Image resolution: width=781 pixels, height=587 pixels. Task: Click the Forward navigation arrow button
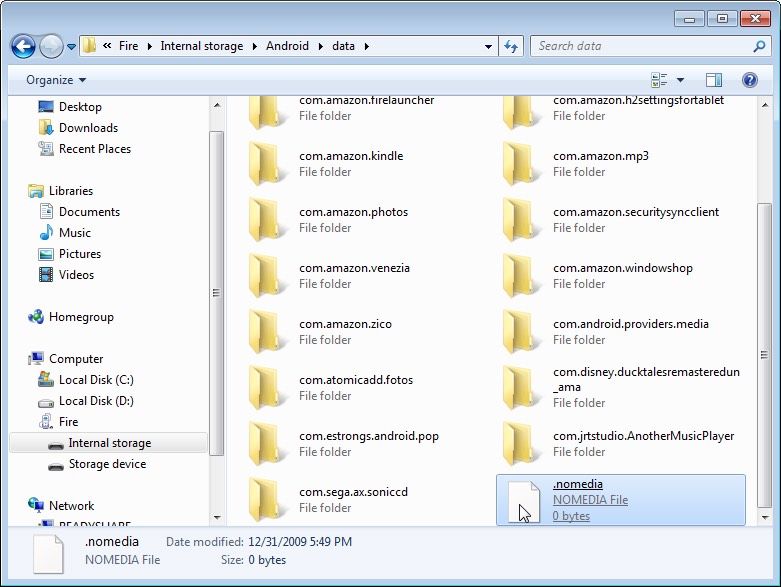pyautogui.click(x=51, y=47)
